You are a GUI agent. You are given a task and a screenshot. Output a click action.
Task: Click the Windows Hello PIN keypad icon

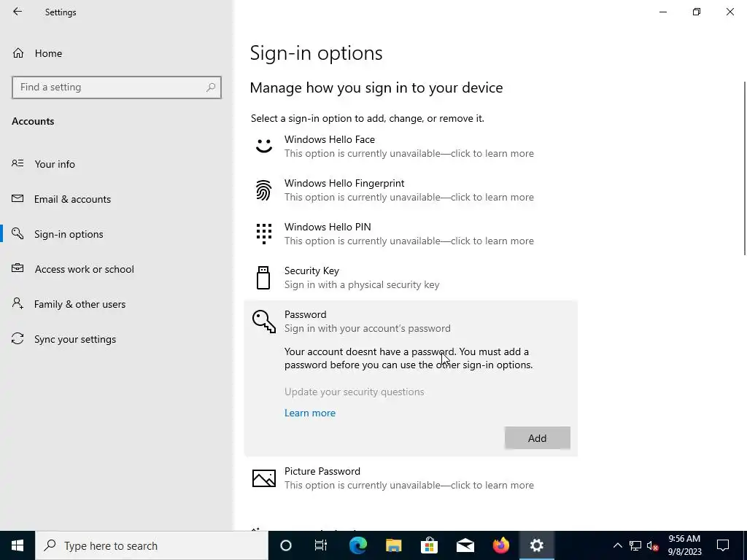[x=264, y=234]
